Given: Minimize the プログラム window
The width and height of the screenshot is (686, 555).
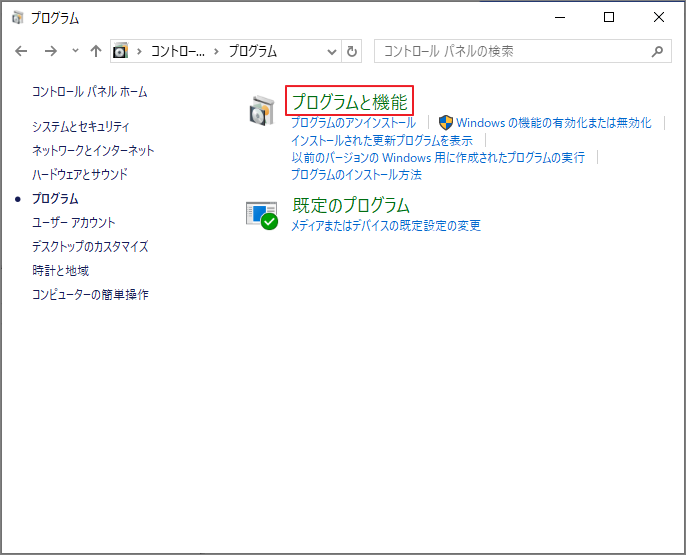Looking at the screenshot, I should pyautogui.click(x=560, y=17).
